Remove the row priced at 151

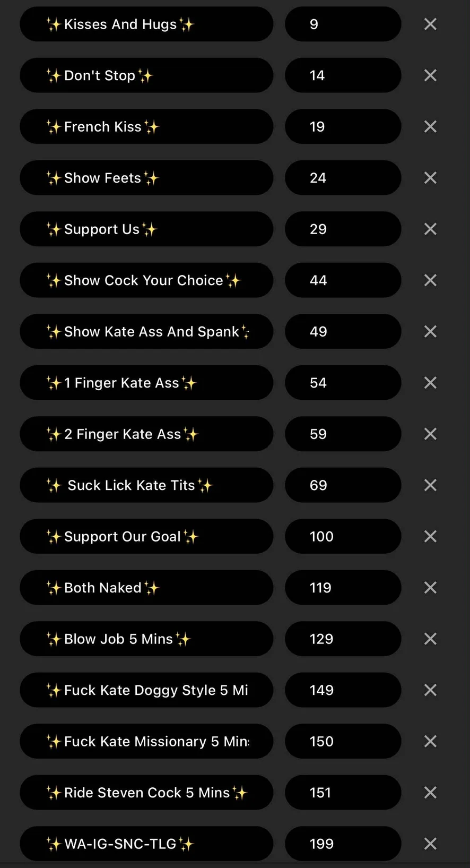(x=430, y=793)
